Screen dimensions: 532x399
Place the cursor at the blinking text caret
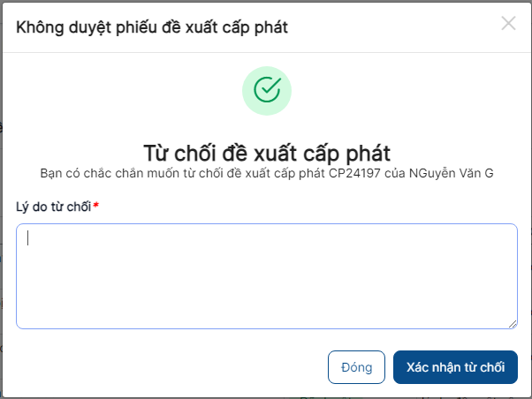[x=27, y=238]
